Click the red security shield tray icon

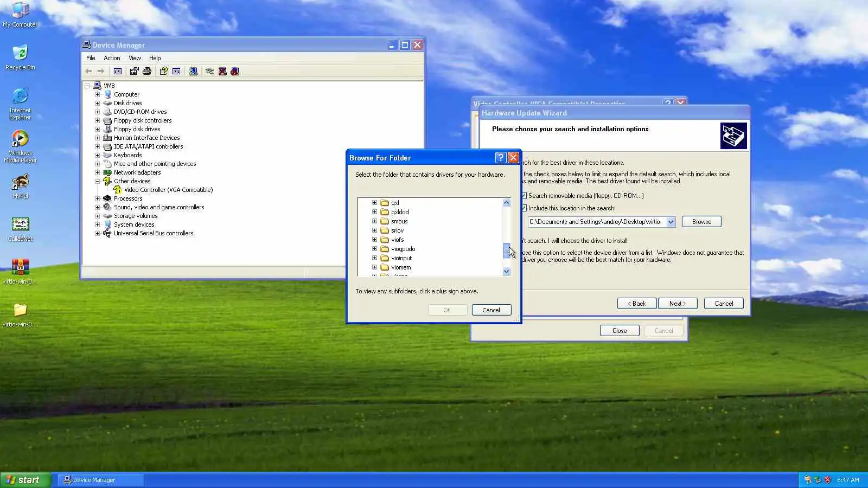tap(827, 480)
